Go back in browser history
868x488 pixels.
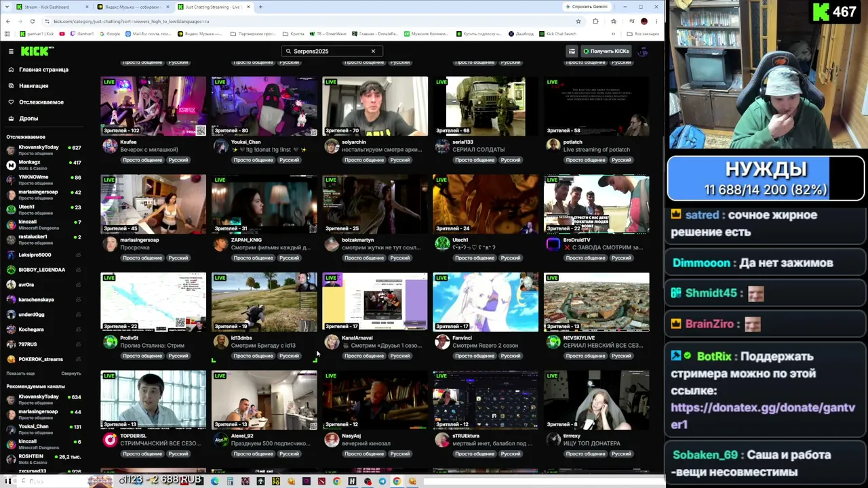click(7, 21)
